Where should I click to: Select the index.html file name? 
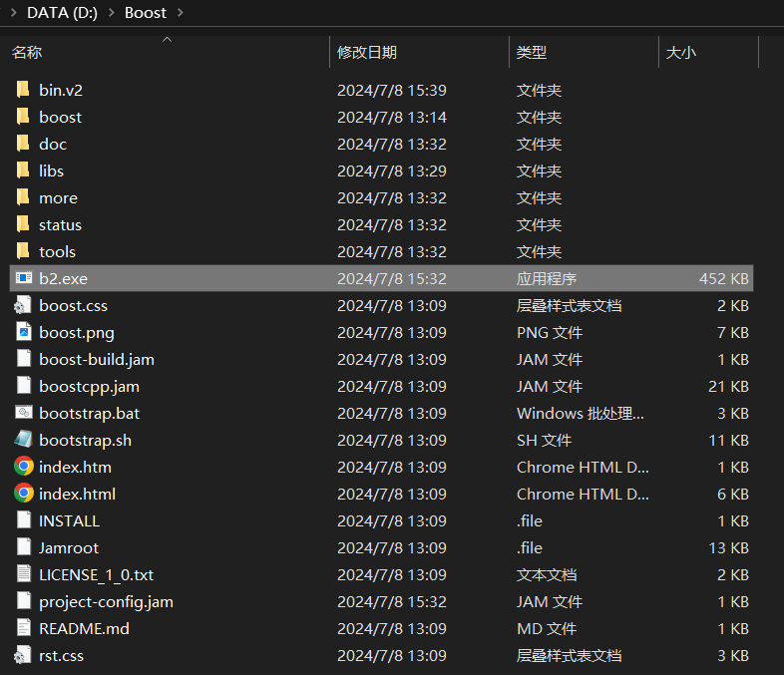(x=77, y=495)
